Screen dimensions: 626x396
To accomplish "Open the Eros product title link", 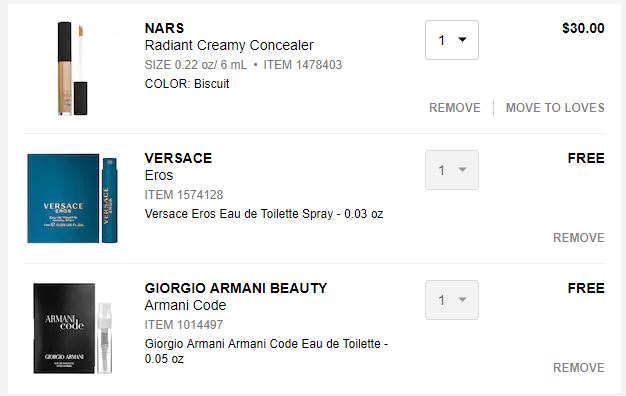I will point(159,176).
